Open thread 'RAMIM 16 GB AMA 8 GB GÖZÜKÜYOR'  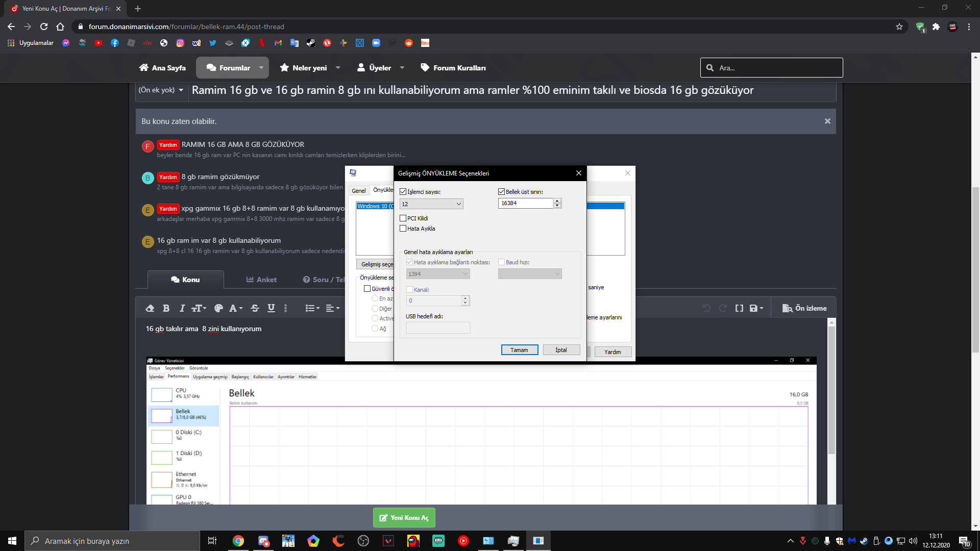click(243, 144)
